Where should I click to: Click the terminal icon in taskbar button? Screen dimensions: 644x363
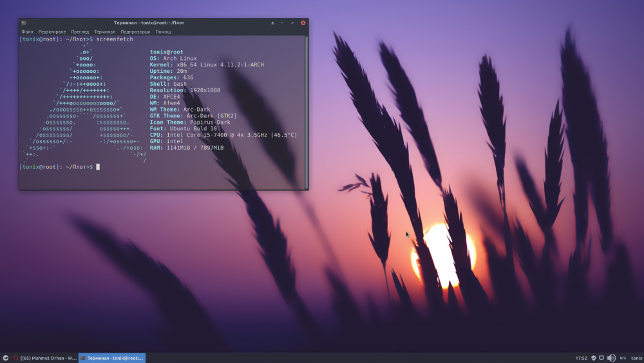point(82,358)
